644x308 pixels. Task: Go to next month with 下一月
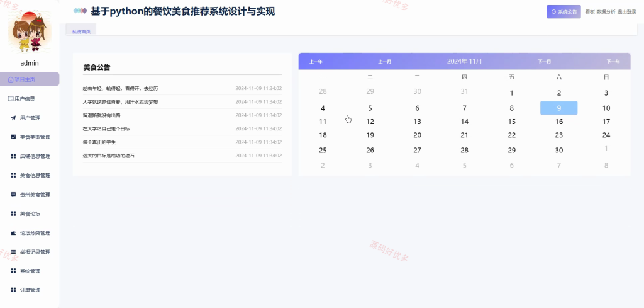click(x=544, y=62)
